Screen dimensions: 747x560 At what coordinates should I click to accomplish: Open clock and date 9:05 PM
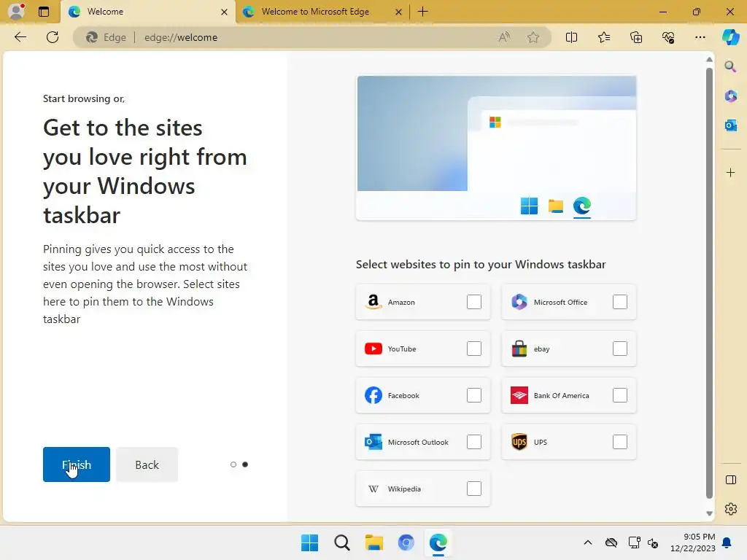tap(693, 542)
